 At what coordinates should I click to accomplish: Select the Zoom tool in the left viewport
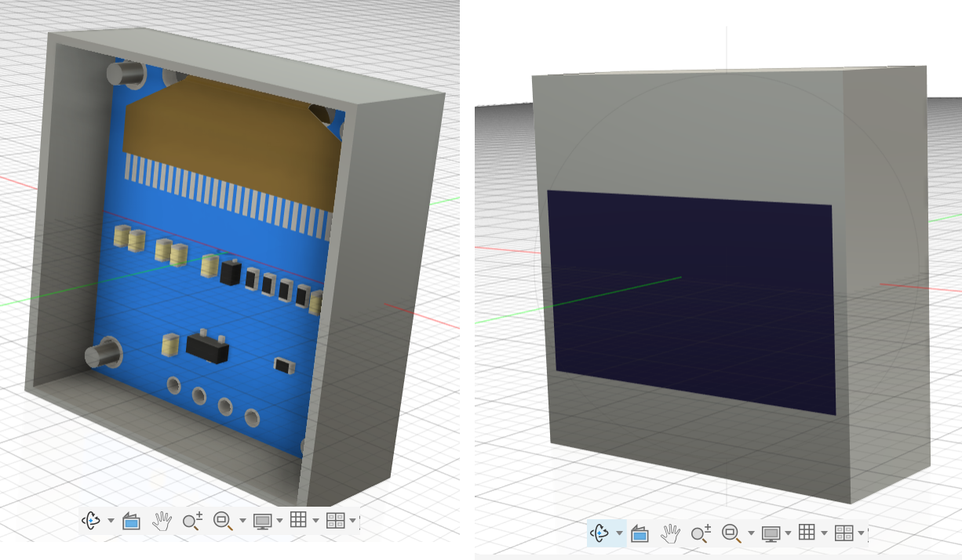pyautogui.click(x=192, y=521)
